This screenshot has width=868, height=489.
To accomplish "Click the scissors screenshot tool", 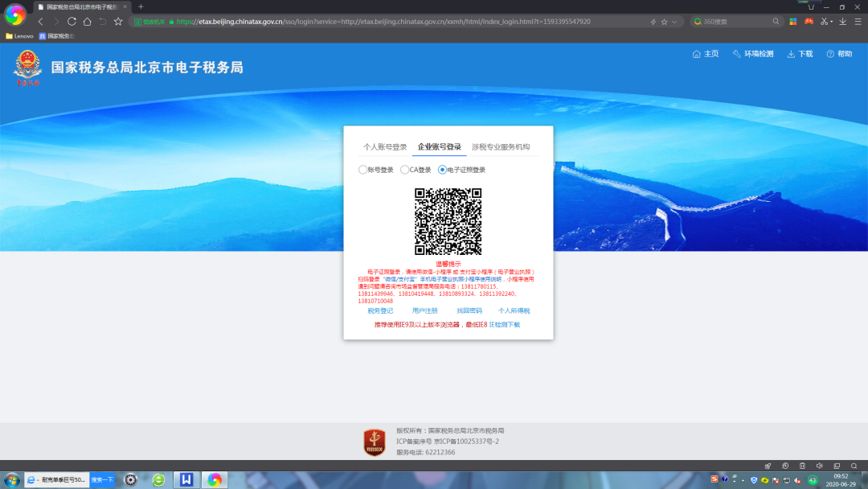I will pos(825,22).
